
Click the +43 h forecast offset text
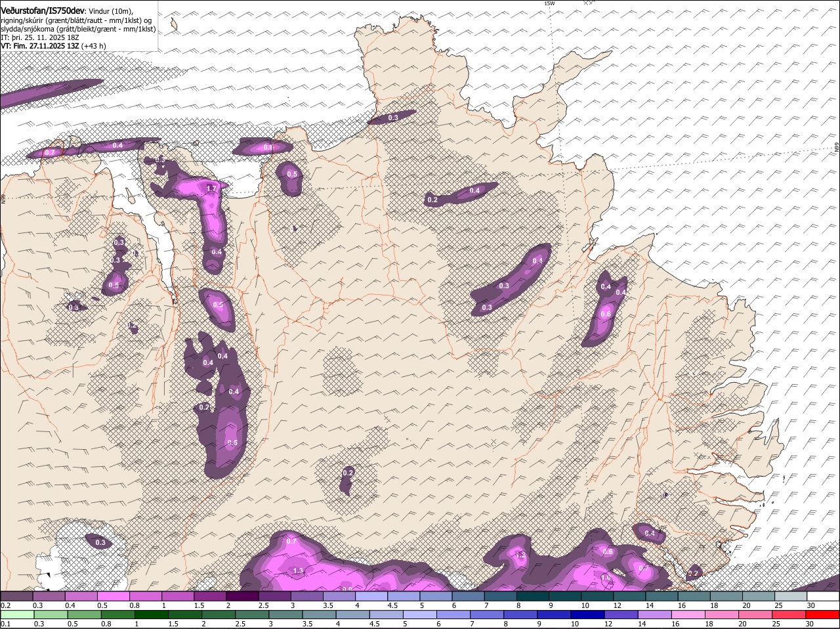point(94,46)
